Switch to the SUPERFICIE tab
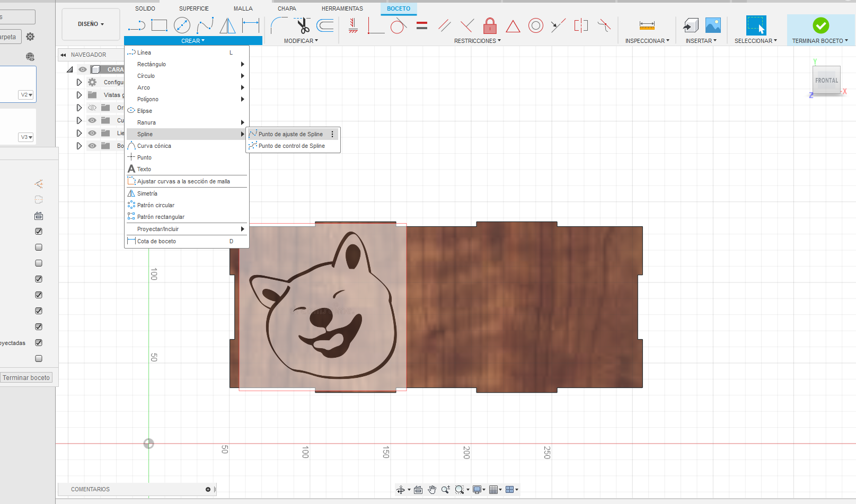Viewport: 856px width, 504px height. pyautogui.click(x=193, y=8)
